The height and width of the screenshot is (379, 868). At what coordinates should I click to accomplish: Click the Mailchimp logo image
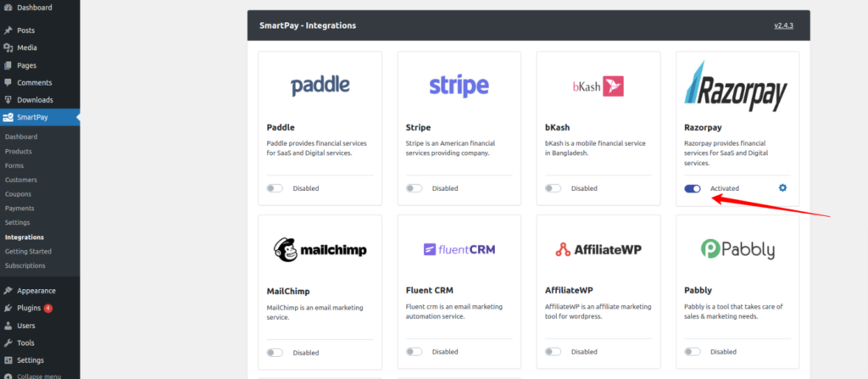tap(320, 250)
